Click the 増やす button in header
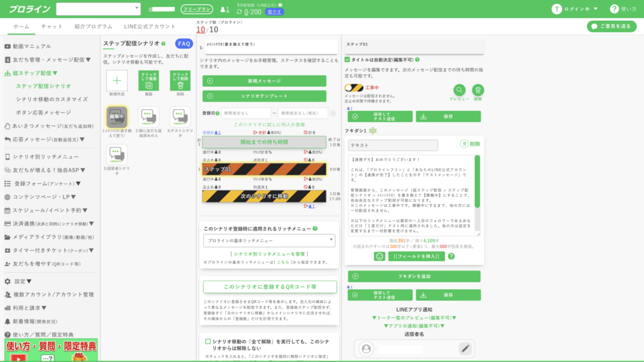 click(274, 12)
